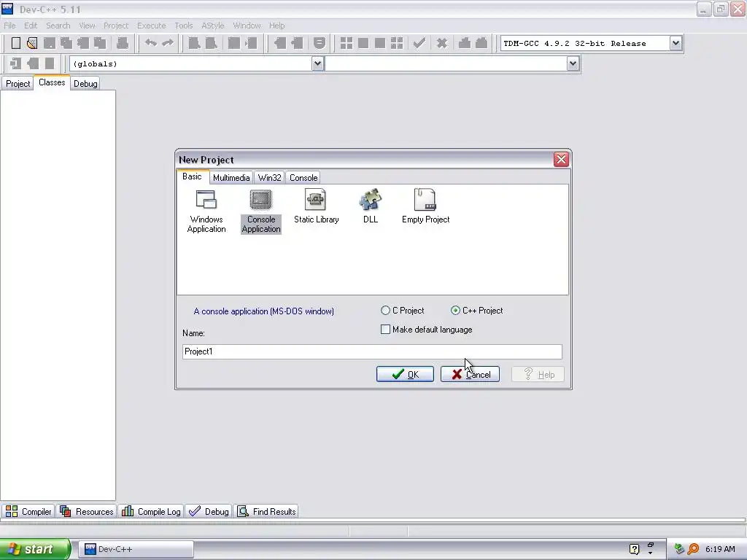Open the Tools menu
747x560 pixels.
tap(183, 26)
